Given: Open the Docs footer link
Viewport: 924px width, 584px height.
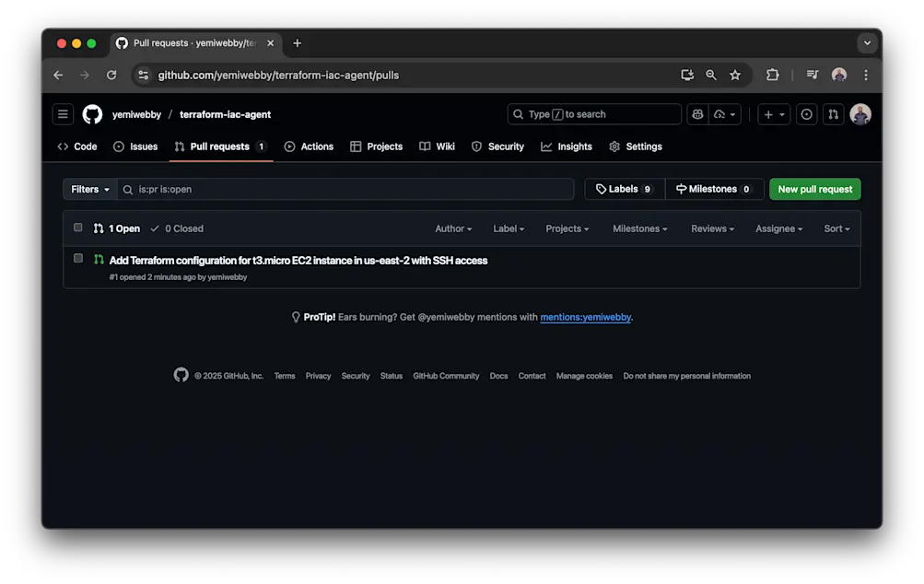Looking at the screenshot, I should pyautogui.click(x=498, y=376).
